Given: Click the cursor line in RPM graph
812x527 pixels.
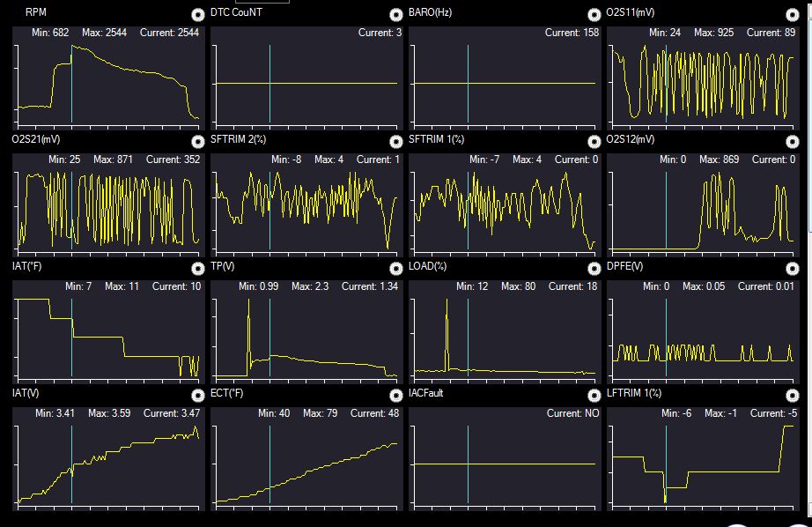Looking at the screenshot, I should point(71,84).
